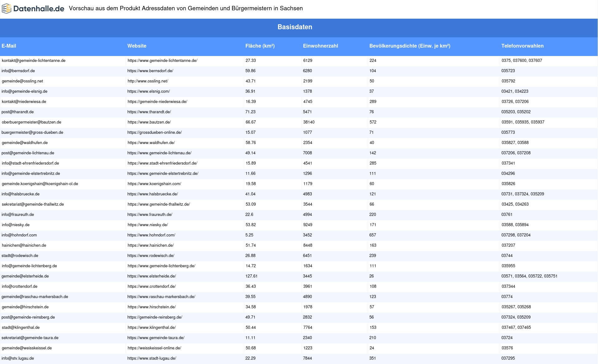Select area value 53.09 for Thallwitz
This screenshot has width=598, height=364.
tap(251, 204)
